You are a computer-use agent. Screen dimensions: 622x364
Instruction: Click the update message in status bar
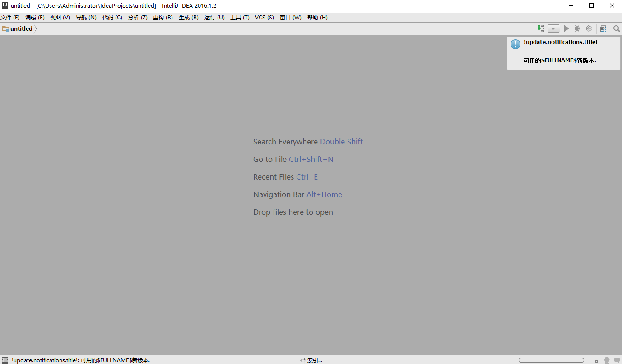[81, 360]
